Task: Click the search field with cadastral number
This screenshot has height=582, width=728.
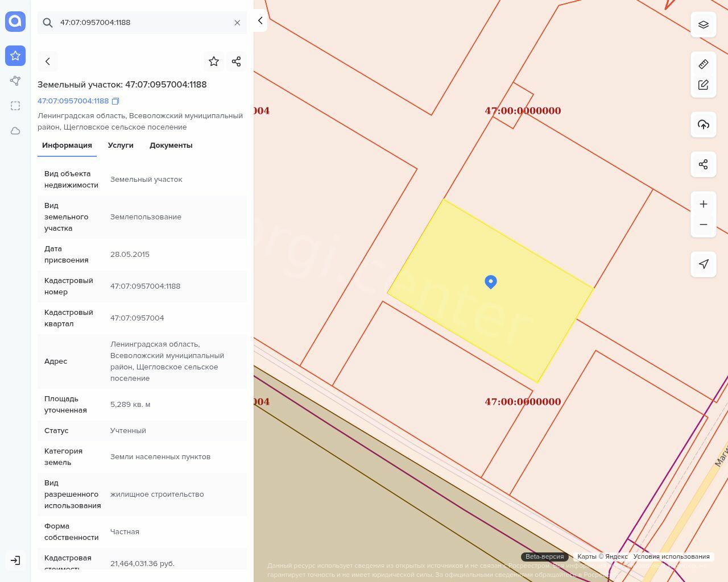Action: [x=142, y=23]
